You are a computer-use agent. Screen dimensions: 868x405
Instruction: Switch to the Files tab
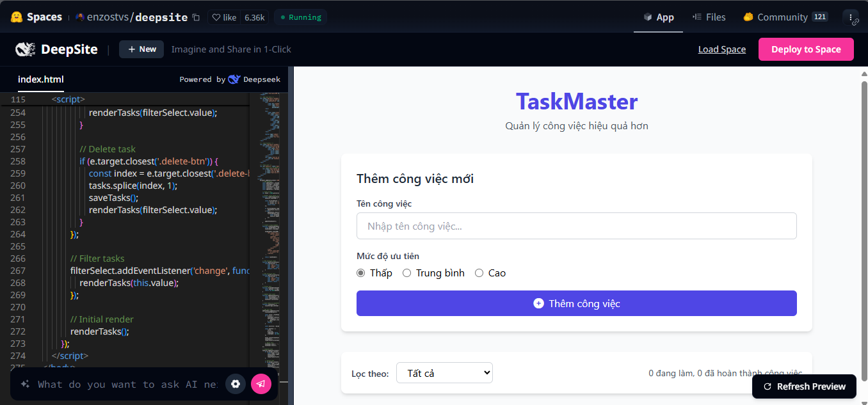pyautogui.click(x=709, y=17)
